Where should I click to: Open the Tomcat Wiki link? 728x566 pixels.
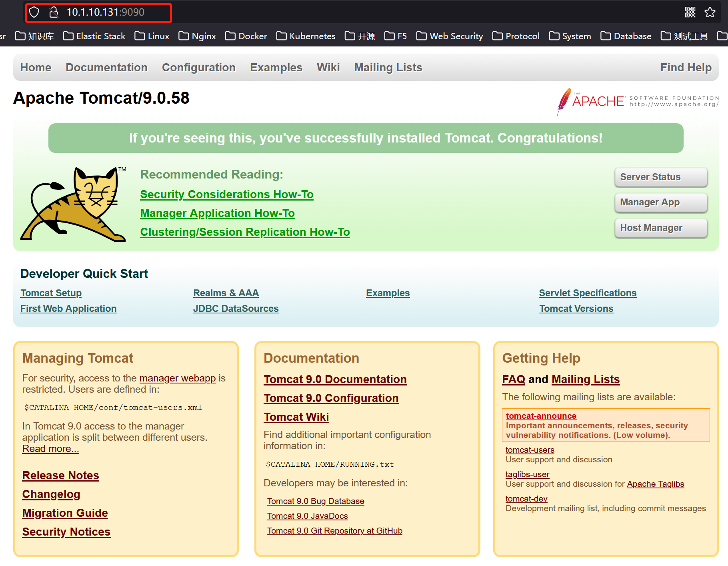pyautogui.click(x=296, y=417)
